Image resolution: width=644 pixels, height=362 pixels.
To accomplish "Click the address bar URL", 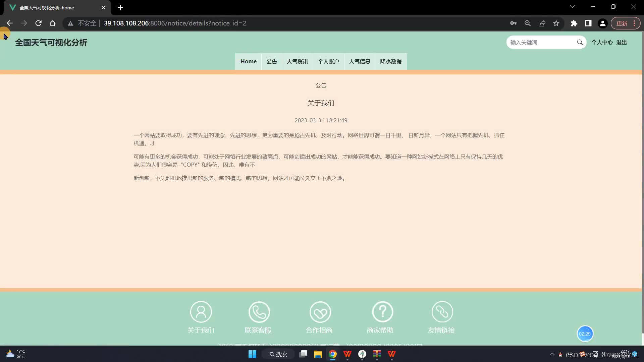I will click(x=175, y=23).
